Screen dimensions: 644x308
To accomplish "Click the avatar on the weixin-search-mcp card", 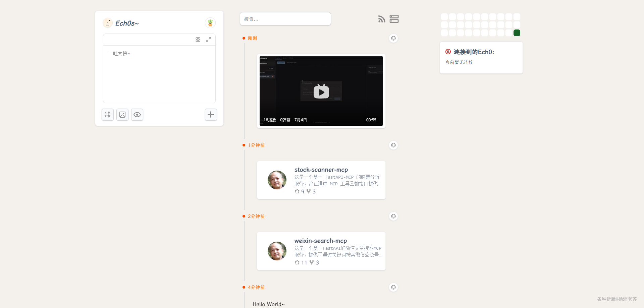I will 277,251.
